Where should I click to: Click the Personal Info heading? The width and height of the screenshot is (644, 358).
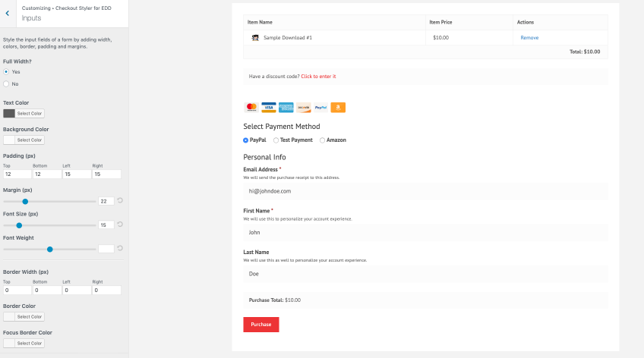(x=264, y=157)
